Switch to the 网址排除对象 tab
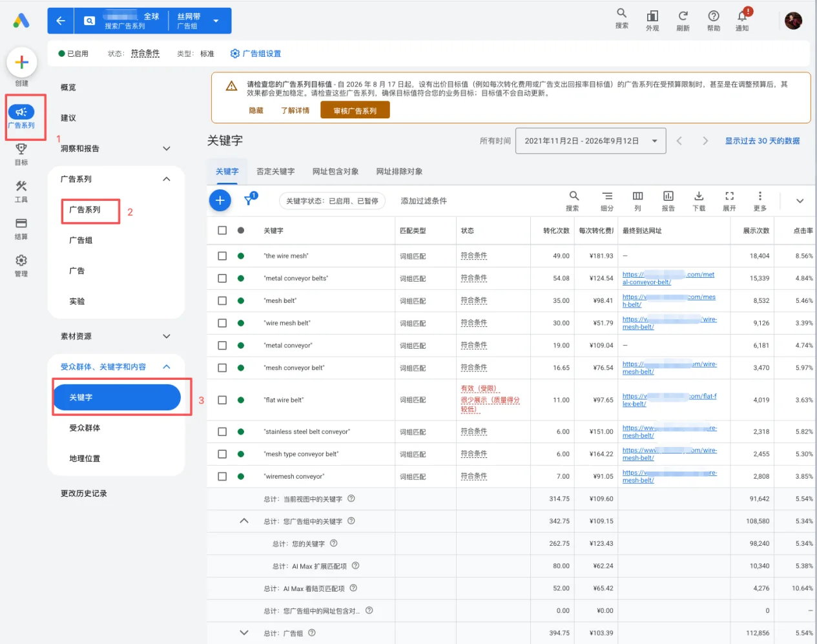 pos(399,172)
